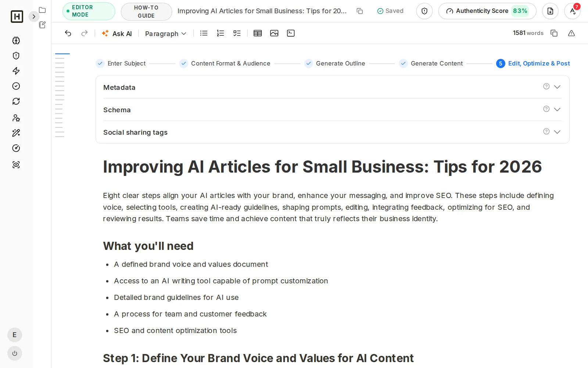This screenshot has height=368, width=588.
Task: Click the refresh cycle icon in the sidebar
Action: 16,101
